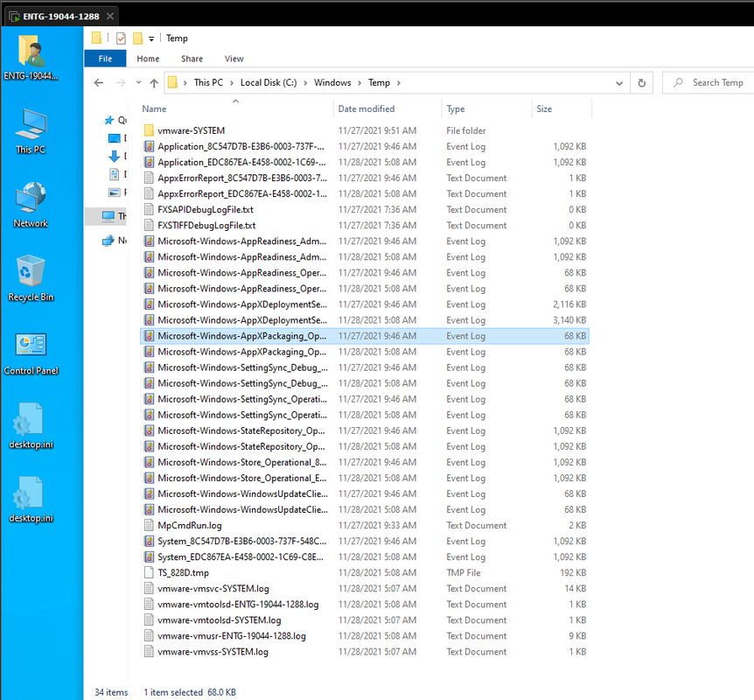Screen dimensions: 754x700
Task: Click the ENTG-19044-1288 VM tab
Action: point(61,17)
